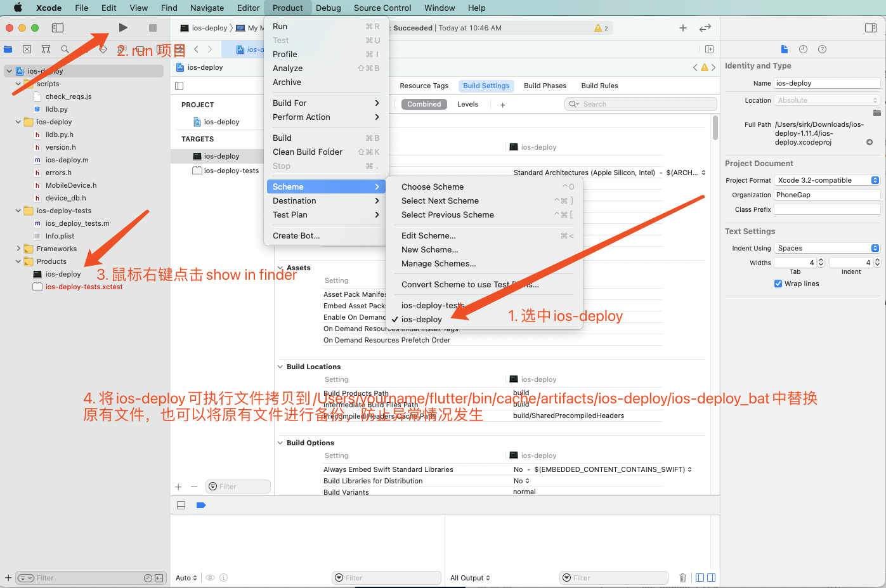Switch to the Build Rules tab
Image resolution: width=886 pixels, height=588 pixels.
coord(600,86)
